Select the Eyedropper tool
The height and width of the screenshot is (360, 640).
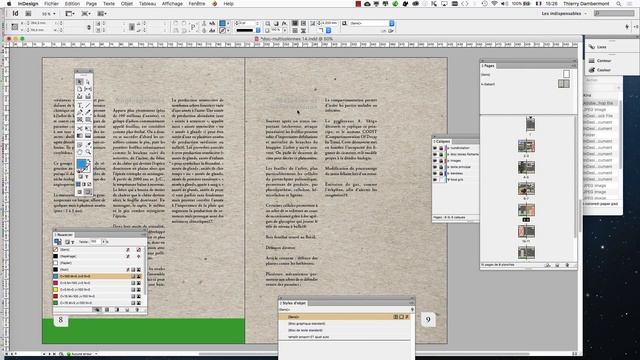point(88,145)
